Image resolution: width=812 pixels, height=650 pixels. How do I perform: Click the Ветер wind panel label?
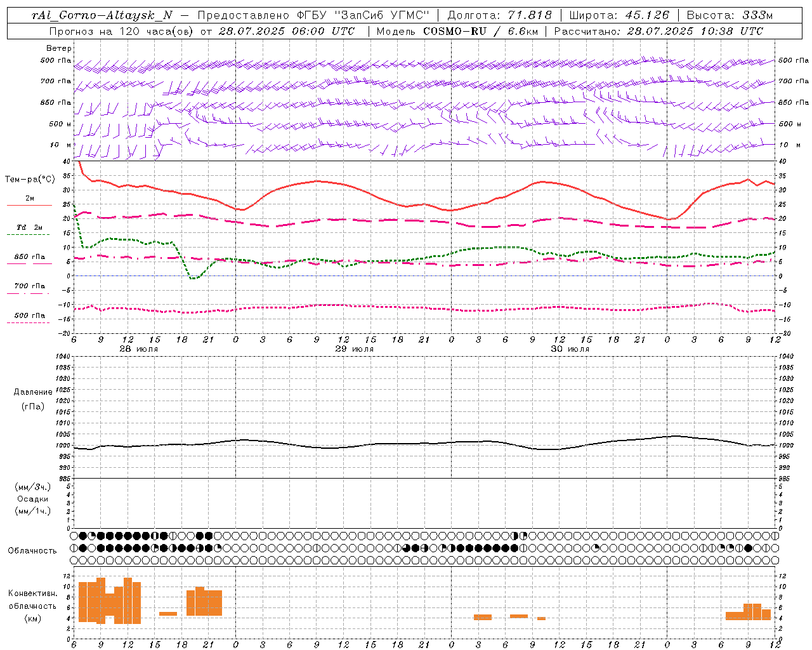pyautogui.click(x=59, y=48)
